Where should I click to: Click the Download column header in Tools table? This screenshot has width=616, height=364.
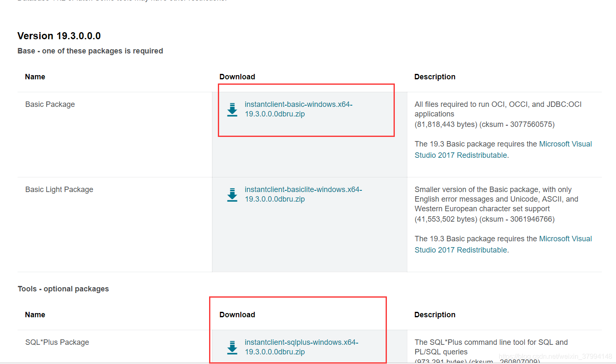[x=237, y=315]
